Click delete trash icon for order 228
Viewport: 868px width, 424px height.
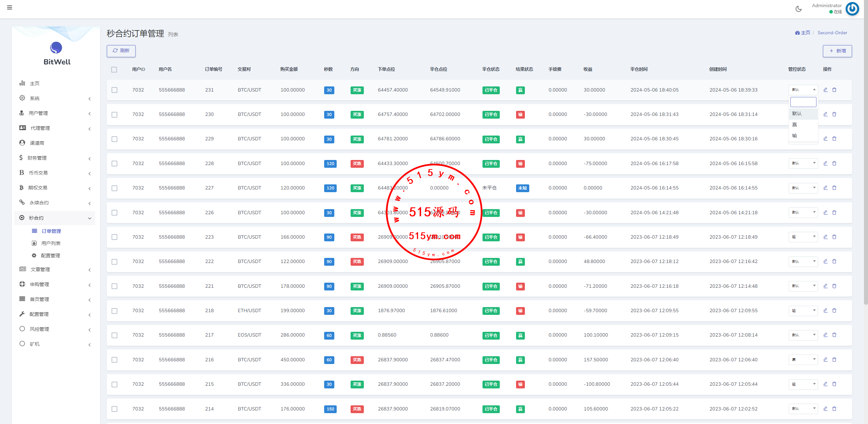(x=834, y=163)
